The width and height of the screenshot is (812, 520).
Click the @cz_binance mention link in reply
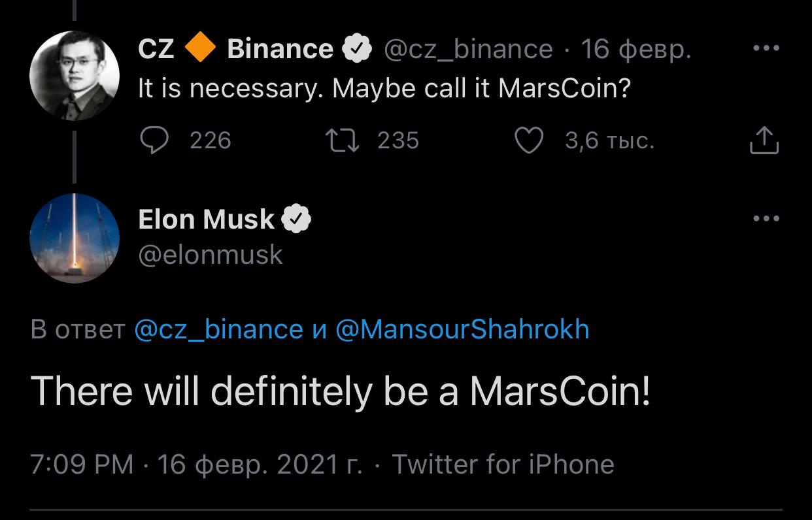tap(218, 330)
